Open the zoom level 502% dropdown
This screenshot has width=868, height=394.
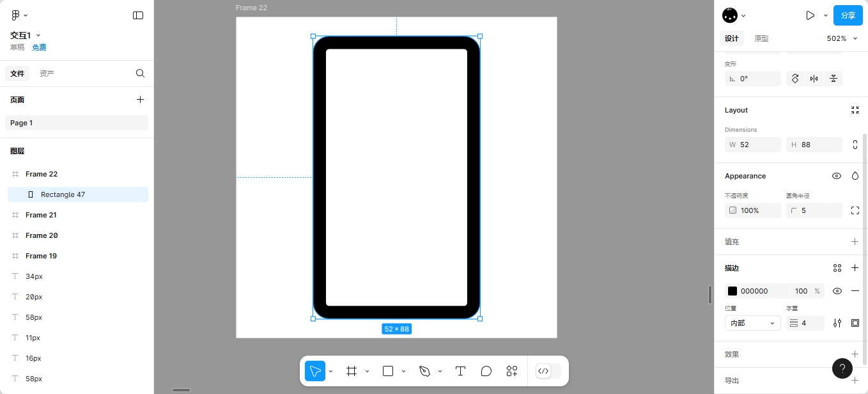pos(841,38)
